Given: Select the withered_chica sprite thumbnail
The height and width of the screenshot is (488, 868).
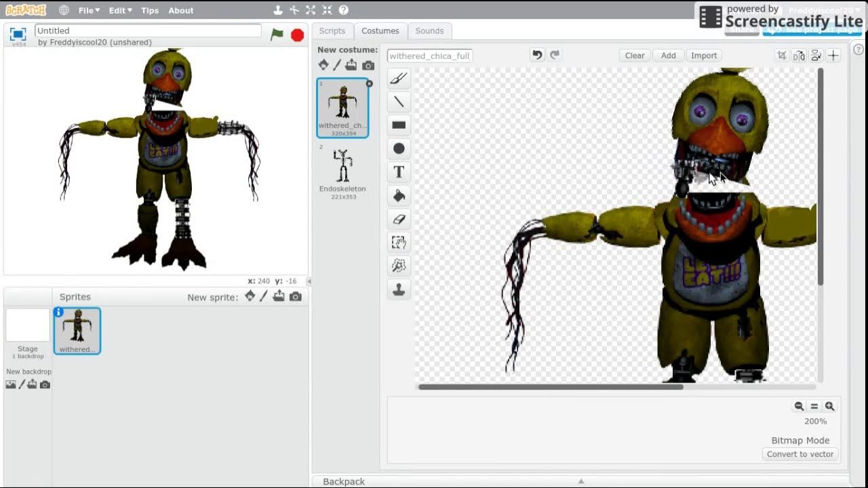Looking at the screenshot, I should tap(77, 331).
